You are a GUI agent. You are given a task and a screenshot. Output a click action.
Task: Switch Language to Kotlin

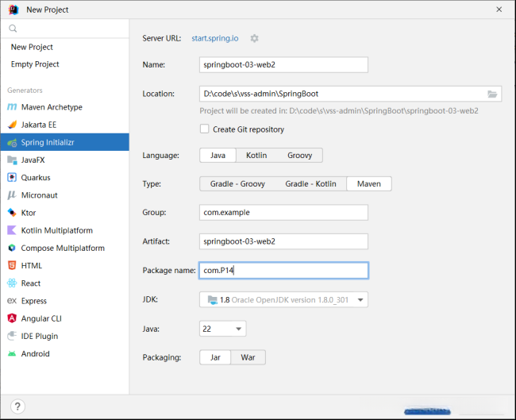pyautogui.click(x=256, y=156)
